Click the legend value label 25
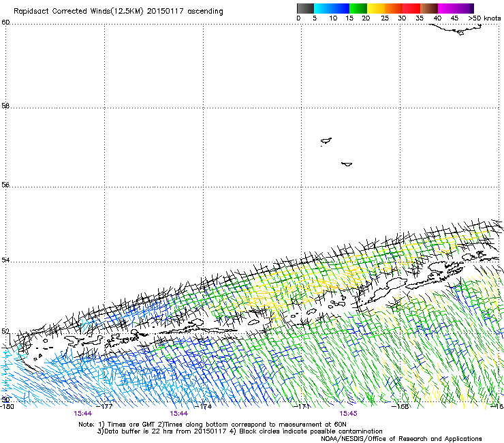The width and height of the screenshot is (504, 443). tap(385, 18)
